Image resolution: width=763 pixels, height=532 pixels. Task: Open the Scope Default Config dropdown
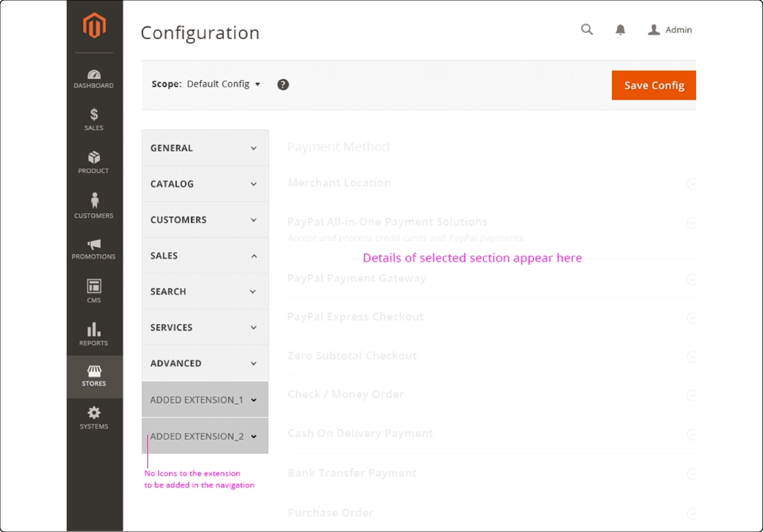(x=223, y=84)
